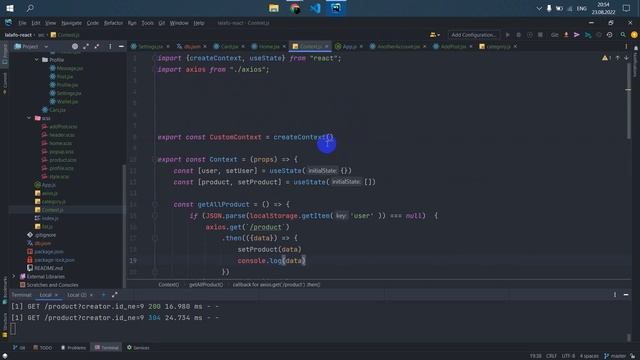The image size is (640, 360).
Task: Close the Context.js editor tab
Action: [x=326, y=47]
